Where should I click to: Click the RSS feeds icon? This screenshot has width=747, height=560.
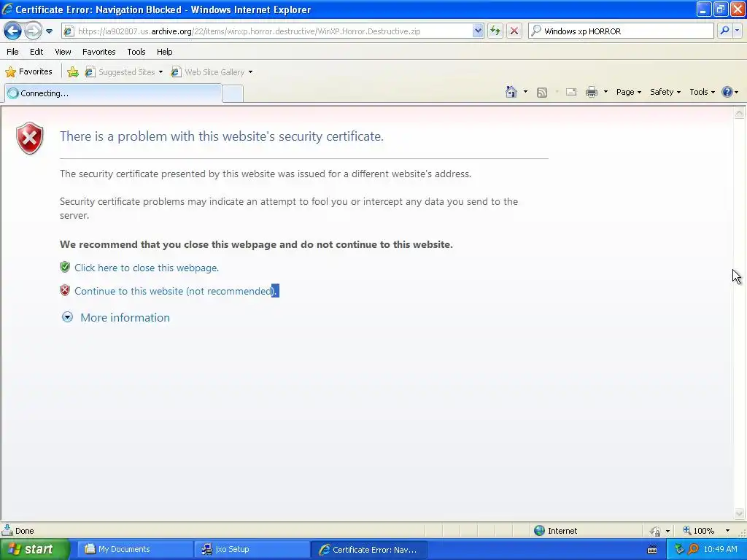click(x=542, y=93)
